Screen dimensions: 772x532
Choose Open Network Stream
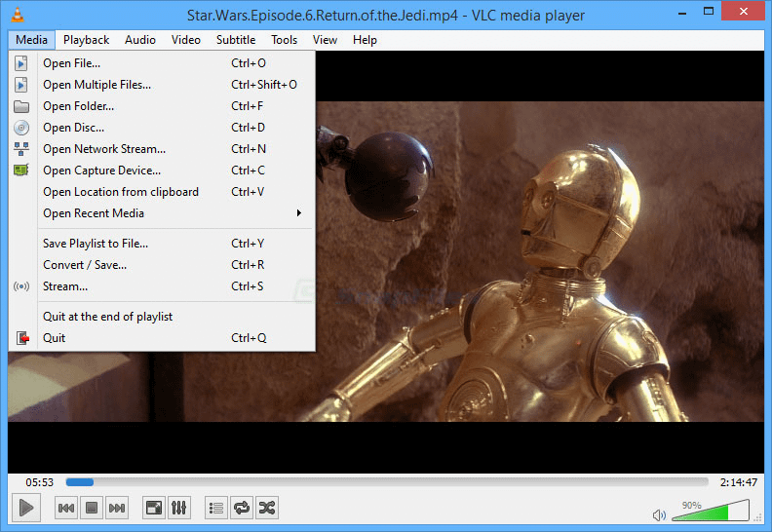pos(104,149)
